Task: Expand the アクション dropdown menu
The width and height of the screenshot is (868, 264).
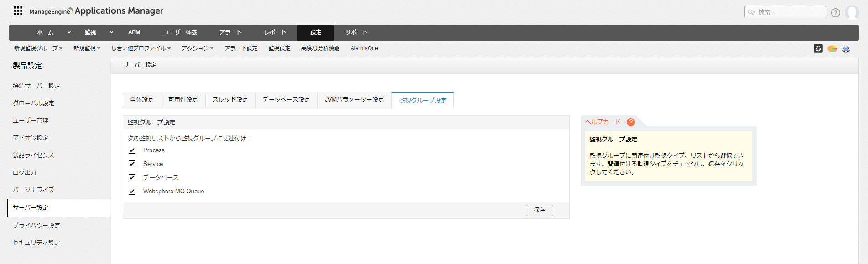Action: pyautogui.click(x=197, y=48)
